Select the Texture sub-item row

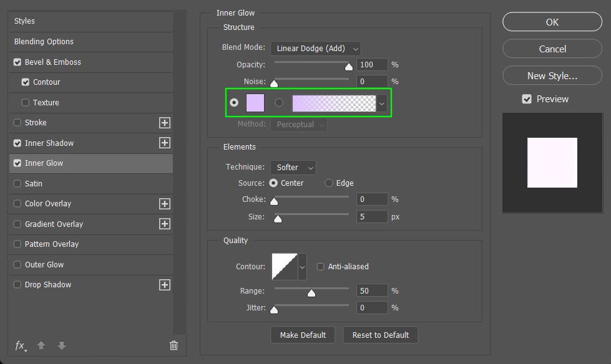tap(90, 102)
